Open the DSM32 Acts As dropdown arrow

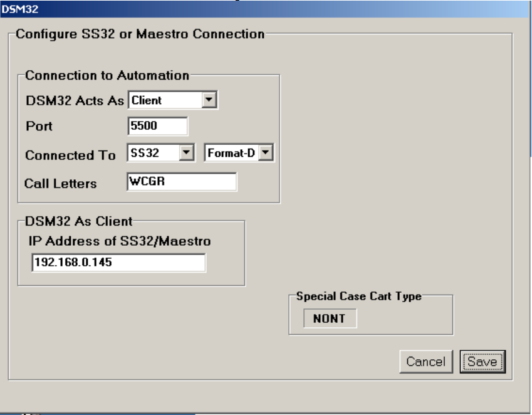pyautogui.click(x=210, y=100)
